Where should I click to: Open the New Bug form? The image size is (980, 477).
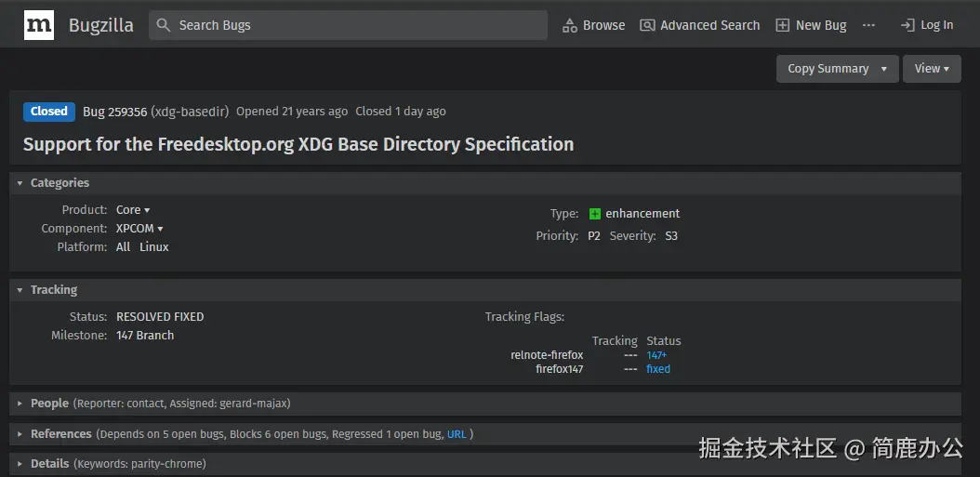(x=811, y=26)
